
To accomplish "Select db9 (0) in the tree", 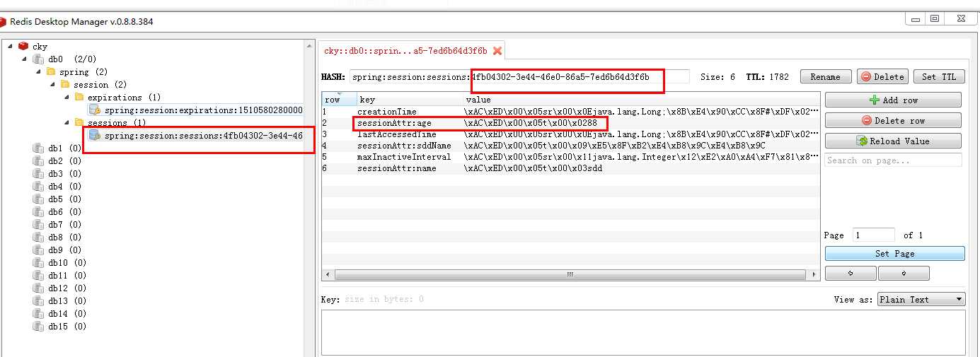I will [x=64, y=250].
